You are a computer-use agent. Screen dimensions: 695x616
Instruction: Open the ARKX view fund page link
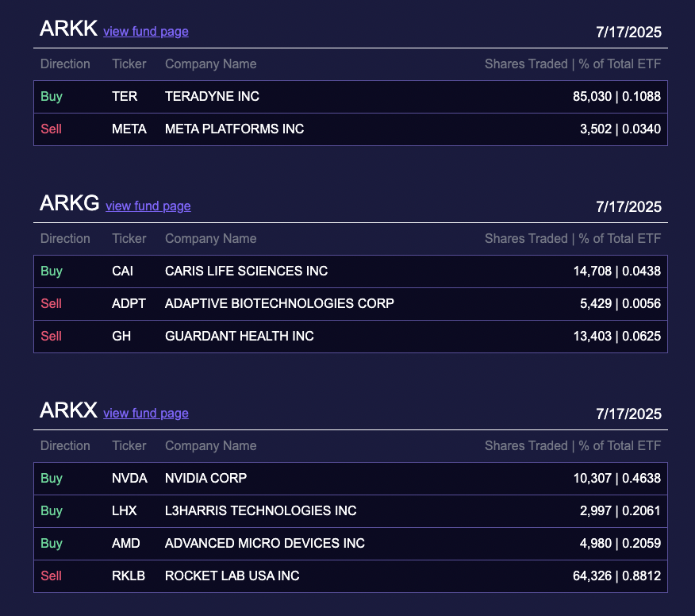(x=146, y=414)
